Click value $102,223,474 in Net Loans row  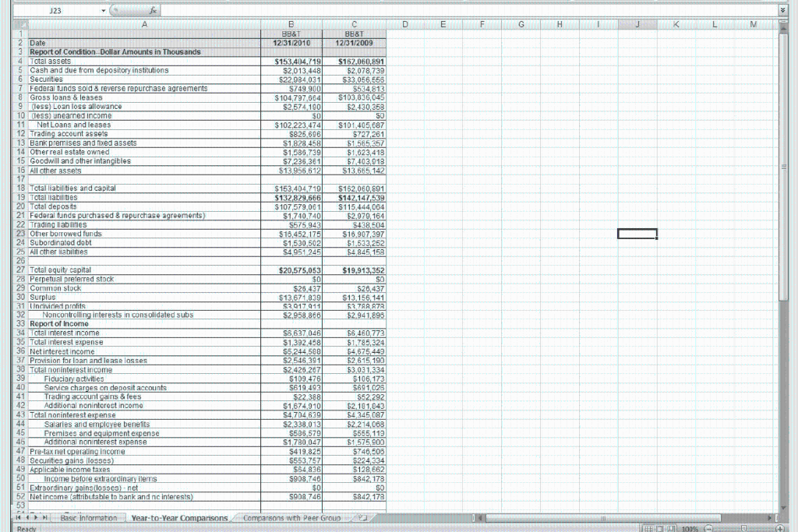click(x=298, y=125)
